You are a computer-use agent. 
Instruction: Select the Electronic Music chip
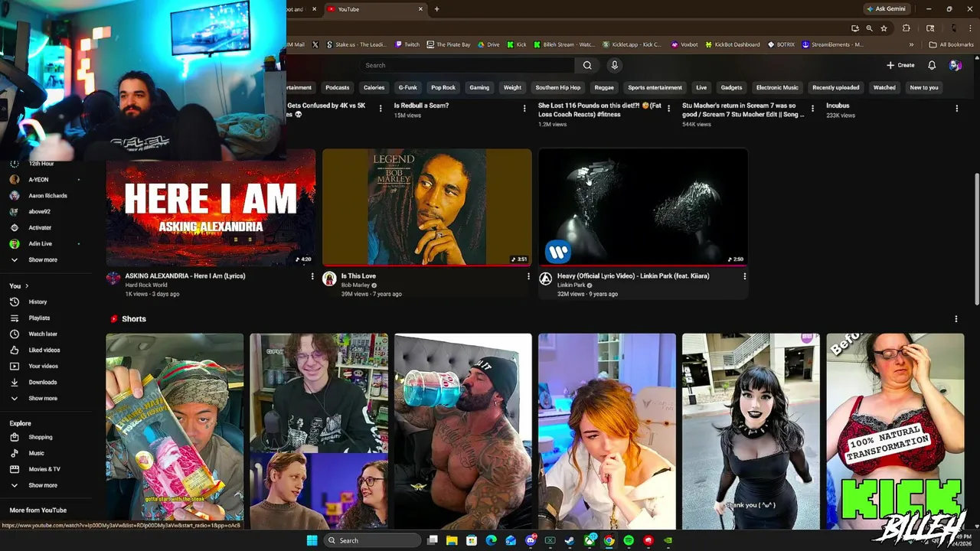tap(777, 87)
